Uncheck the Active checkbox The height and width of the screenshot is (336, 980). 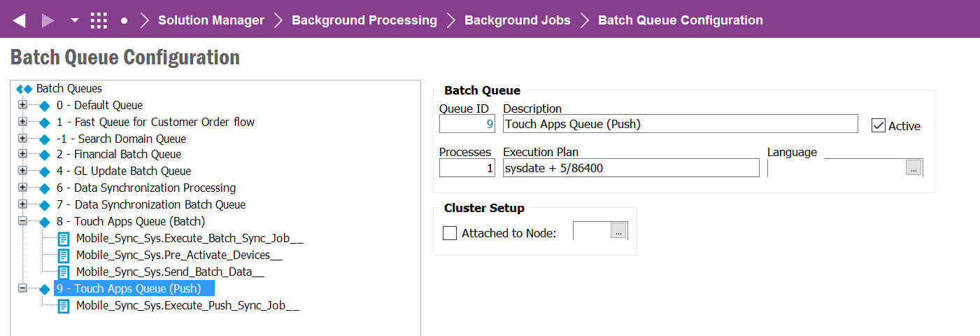(x=878, y=126)
